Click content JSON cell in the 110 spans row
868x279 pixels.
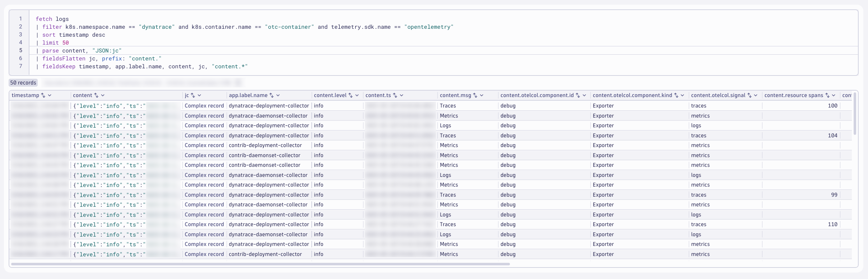126,224
